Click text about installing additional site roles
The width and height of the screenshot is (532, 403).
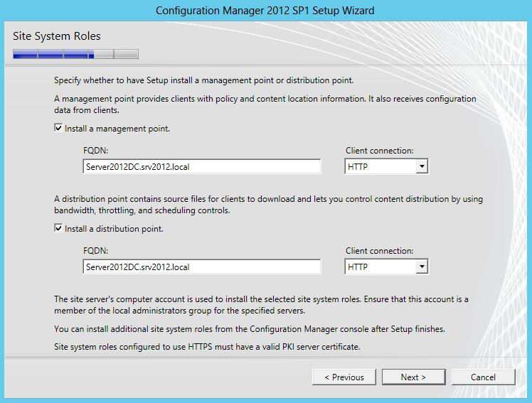[x=250, y=329]
